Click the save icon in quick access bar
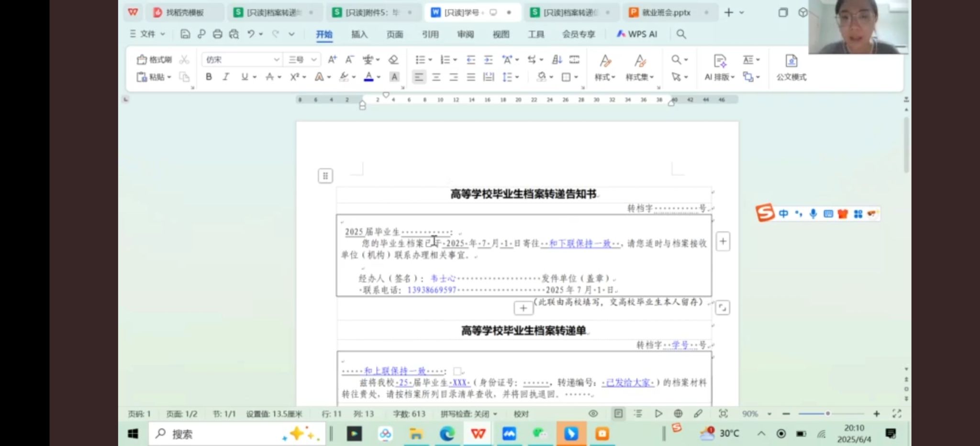Image resolution: width=980 pixels, height=446 pixels. click(185, 34)
